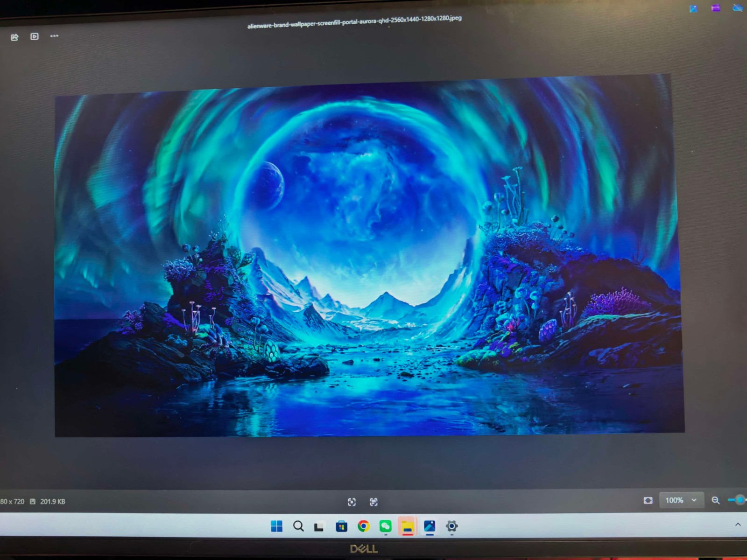Launch Microsoft Store from the taskbar

341,526
